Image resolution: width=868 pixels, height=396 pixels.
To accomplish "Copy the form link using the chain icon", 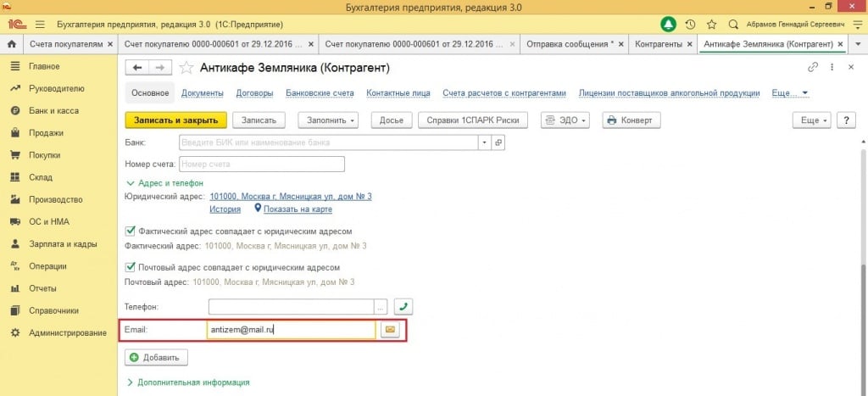I will [x=814, y=67].
